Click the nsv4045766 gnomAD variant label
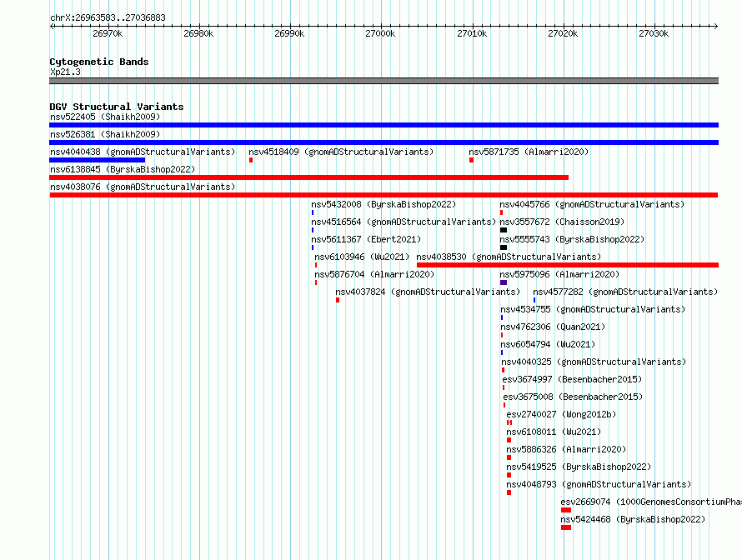 pos(592,204)
